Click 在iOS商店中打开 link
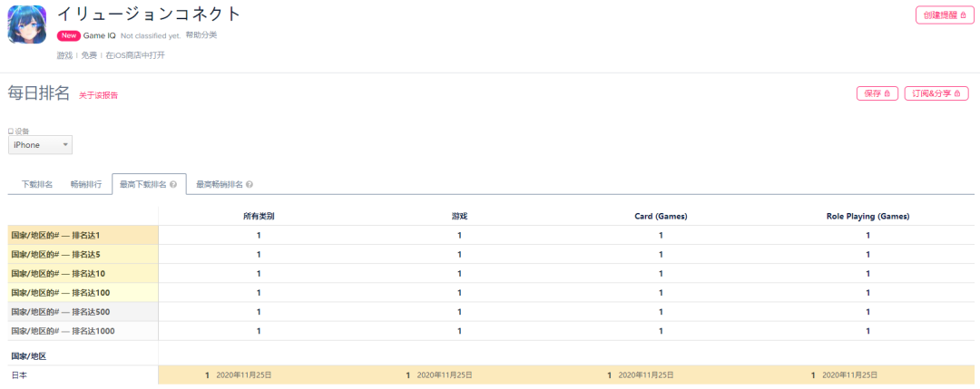The width and height of the screenshot is (980, 389). coord(135,55)
